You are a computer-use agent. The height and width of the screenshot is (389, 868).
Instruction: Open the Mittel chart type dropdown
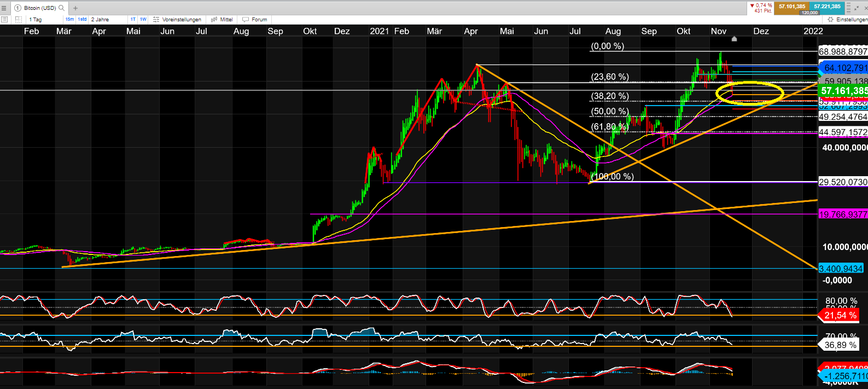(223, 20)
